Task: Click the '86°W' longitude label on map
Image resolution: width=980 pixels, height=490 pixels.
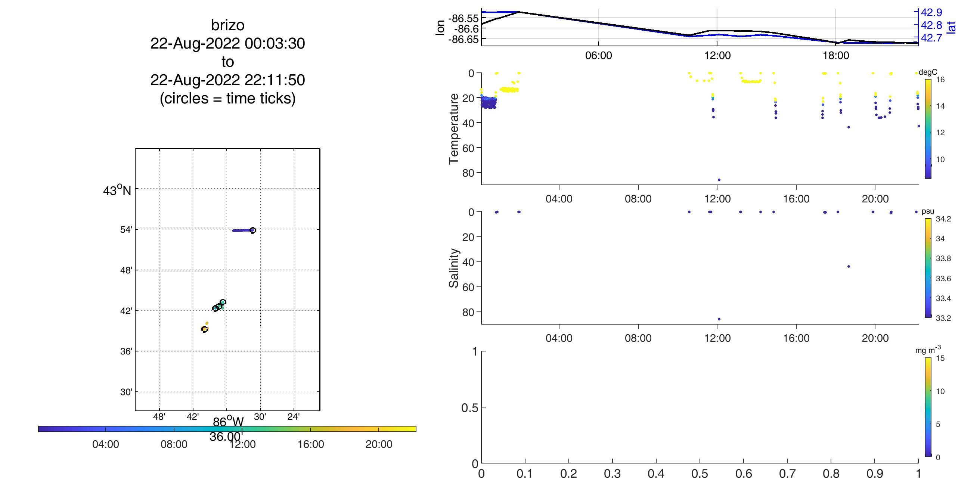Action: click(228, 422)
